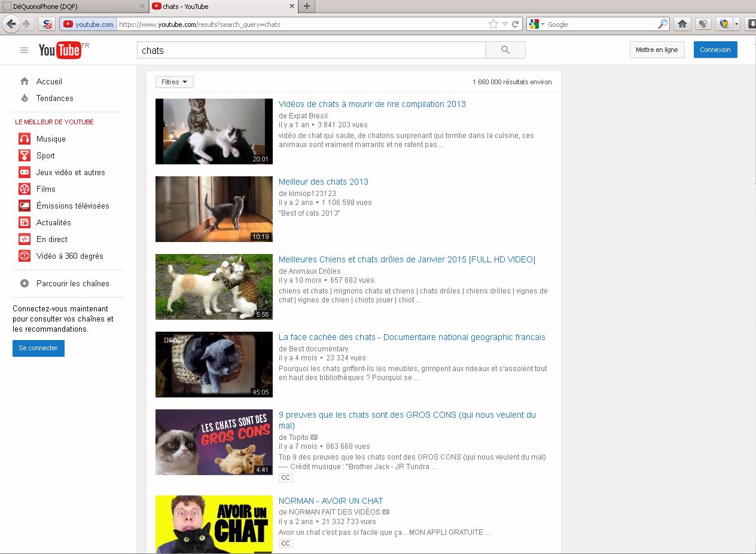Viewport: 756px width, 554px height.
Task: Click the Musique headphones icon
Action: [x=25, y=139]
